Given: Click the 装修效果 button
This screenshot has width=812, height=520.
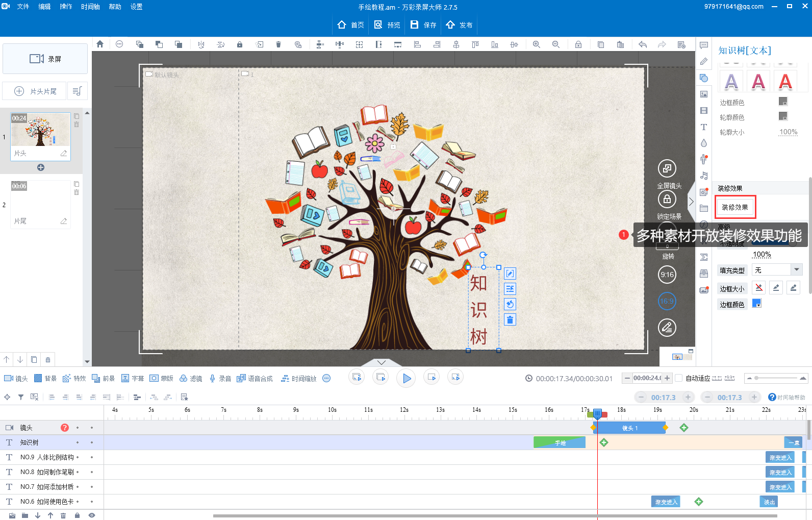Looking at the screenshot, I should 735,207.
